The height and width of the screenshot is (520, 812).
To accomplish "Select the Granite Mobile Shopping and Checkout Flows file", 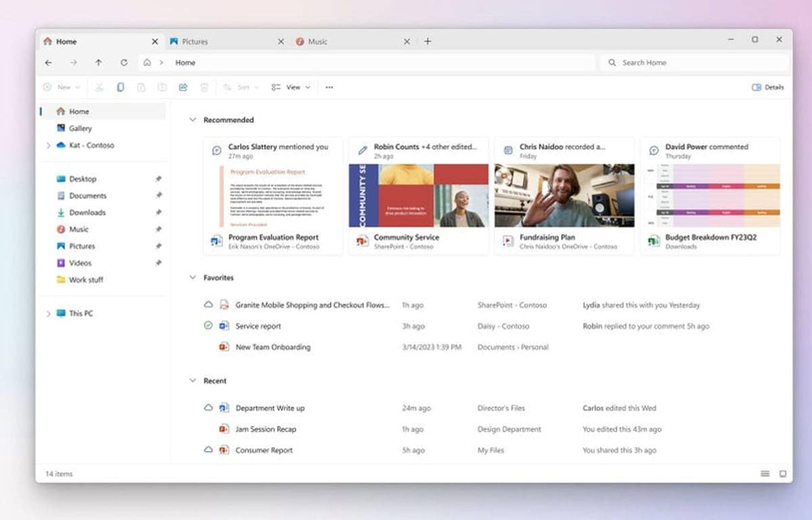I will 313,305.
